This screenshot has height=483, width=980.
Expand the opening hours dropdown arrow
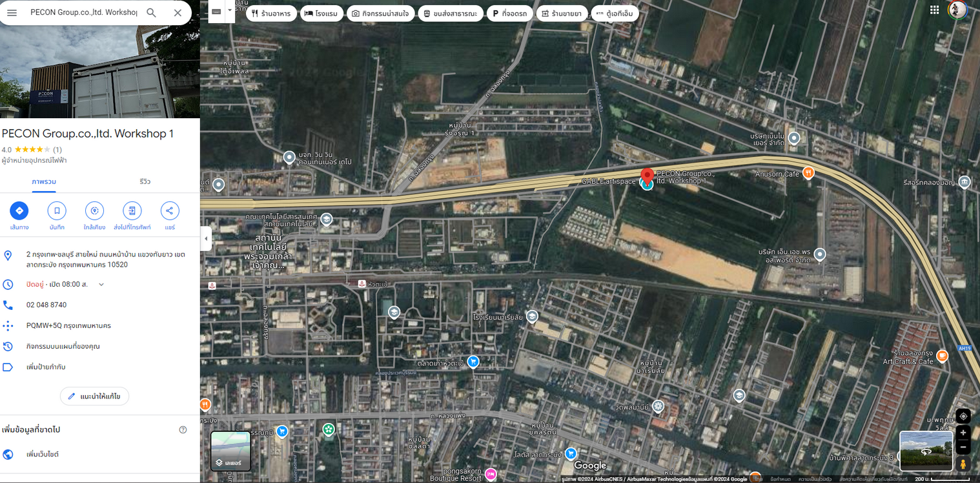(x=101, y=284)
